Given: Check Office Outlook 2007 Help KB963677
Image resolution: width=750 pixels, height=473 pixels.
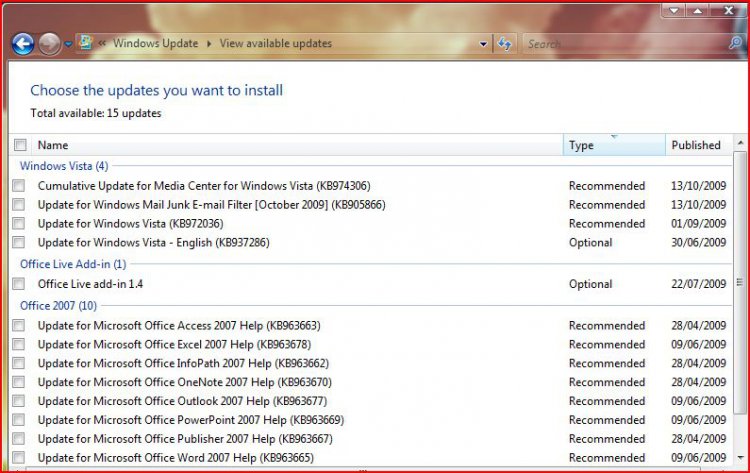Looking at the screenshot, I should [x=19, y=401].
